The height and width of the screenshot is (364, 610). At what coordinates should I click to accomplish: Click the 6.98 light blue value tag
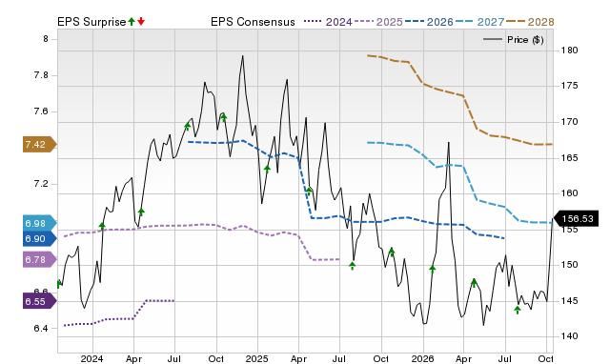(x=39, y=223)
